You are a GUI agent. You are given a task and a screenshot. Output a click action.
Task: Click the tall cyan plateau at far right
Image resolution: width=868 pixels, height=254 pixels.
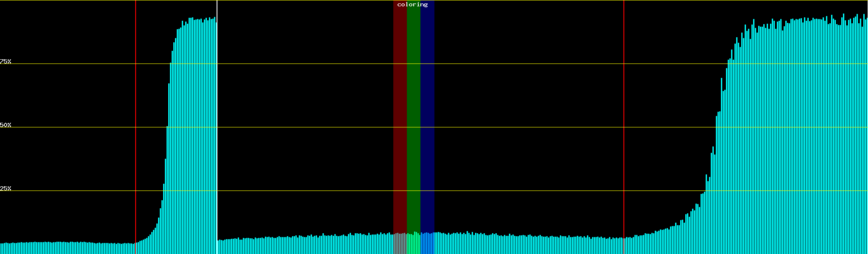[x=805, y=127]
